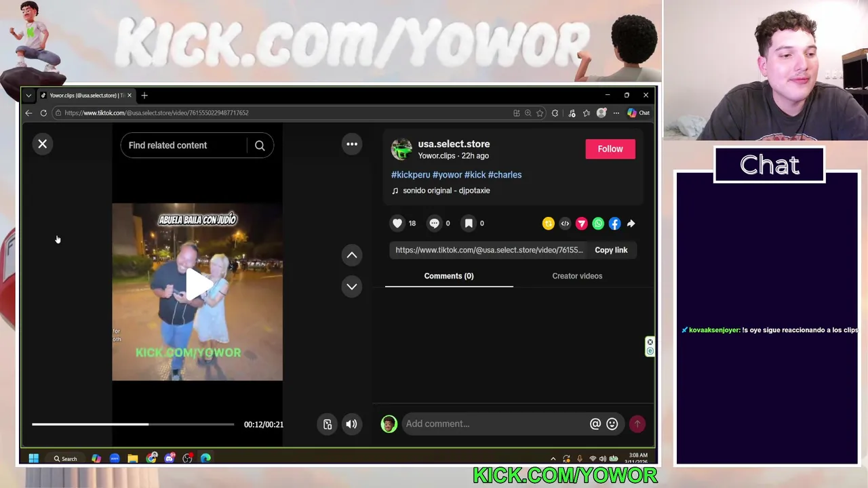Screen dimensions: 868x488
Task: Close the TikTok video viewer with X
Action: (42, 144)
